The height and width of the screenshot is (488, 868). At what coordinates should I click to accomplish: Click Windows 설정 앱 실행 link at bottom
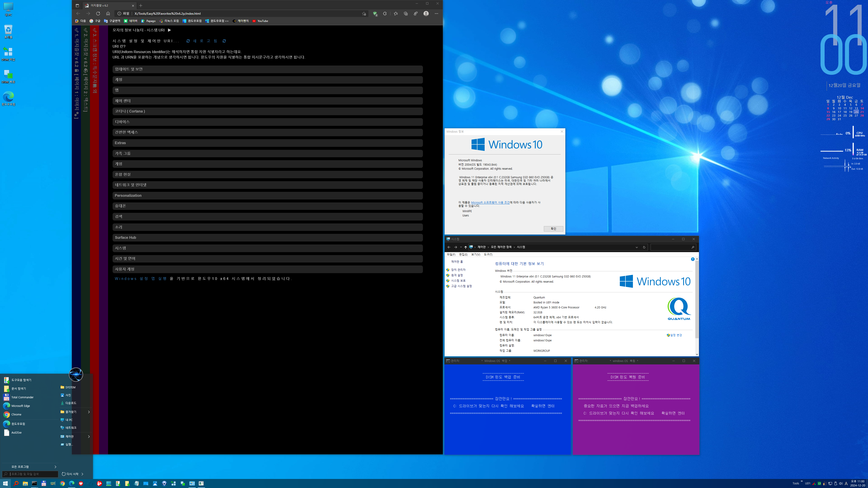tap(141, 279)
